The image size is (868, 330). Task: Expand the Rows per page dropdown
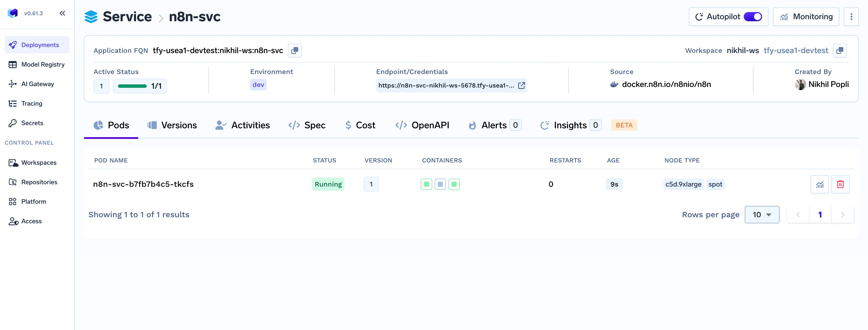point(762,215)
